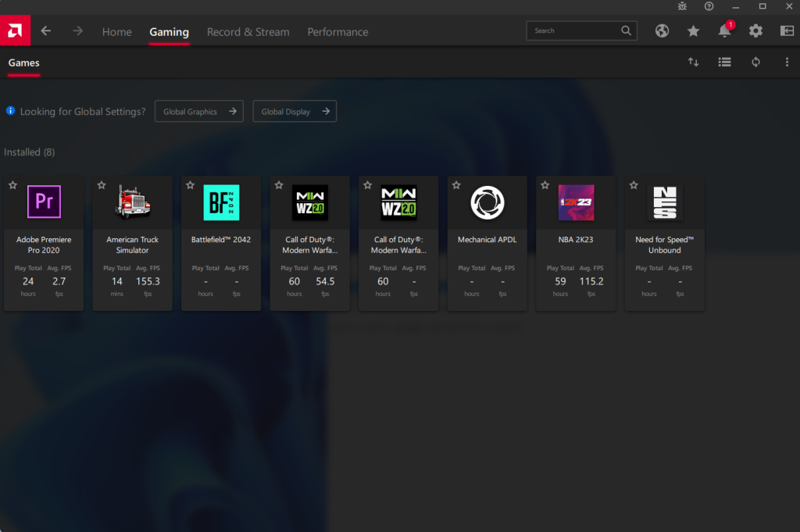Toggle the Battlefield 2042 favorite star

click(191, 185)
